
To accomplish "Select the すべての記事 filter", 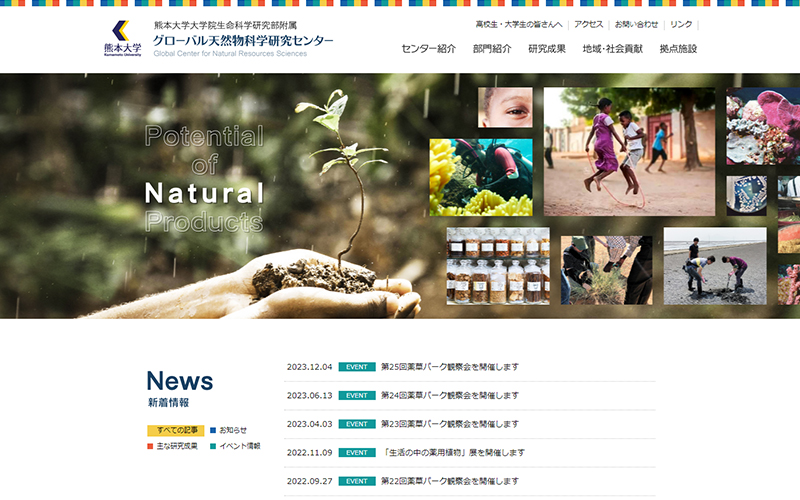I will [176, 431].
